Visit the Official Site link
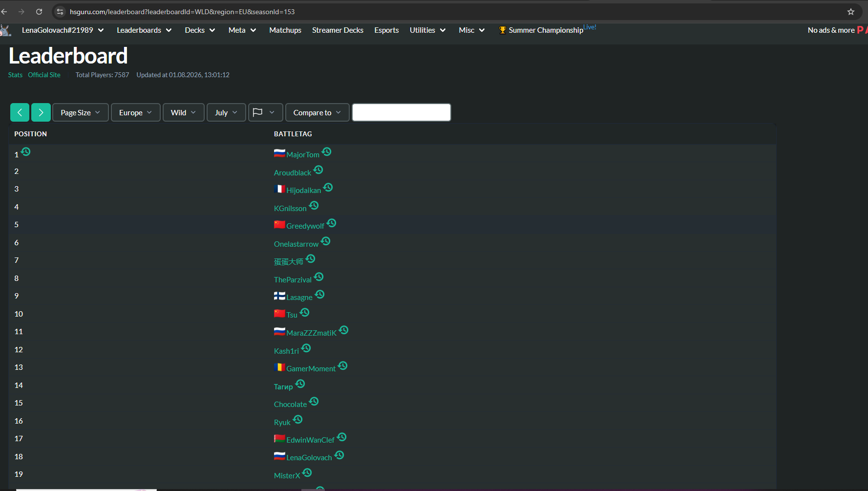 (44, 75)
